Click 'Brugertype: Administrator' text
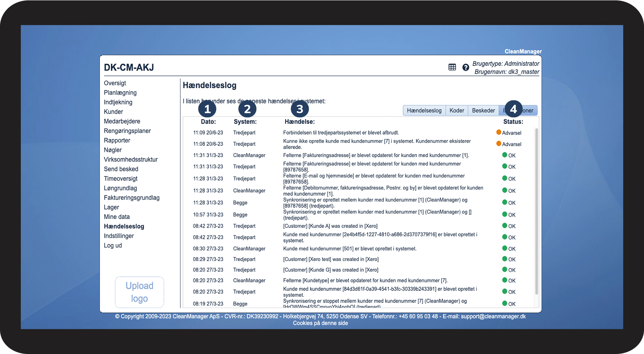The height and width of the screenshot is (354, 644). pyautogui.click(x=506, y=63)
